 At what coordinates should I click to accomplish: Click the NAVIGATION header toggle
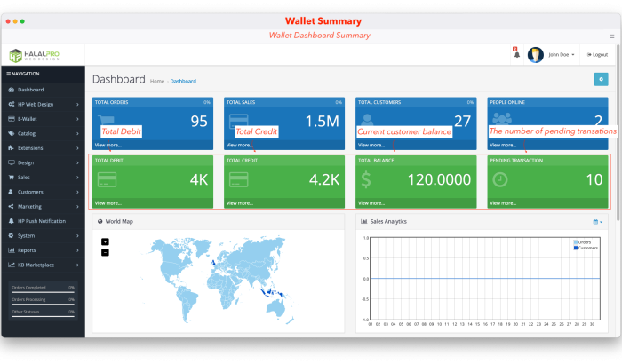[22, 74]
